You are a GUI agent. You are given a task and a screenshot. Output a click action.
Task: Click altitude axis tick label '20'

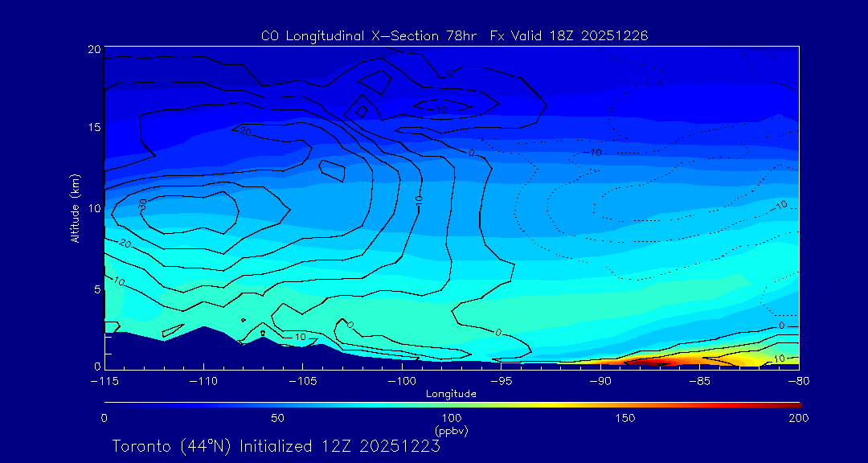pos(94,49)
